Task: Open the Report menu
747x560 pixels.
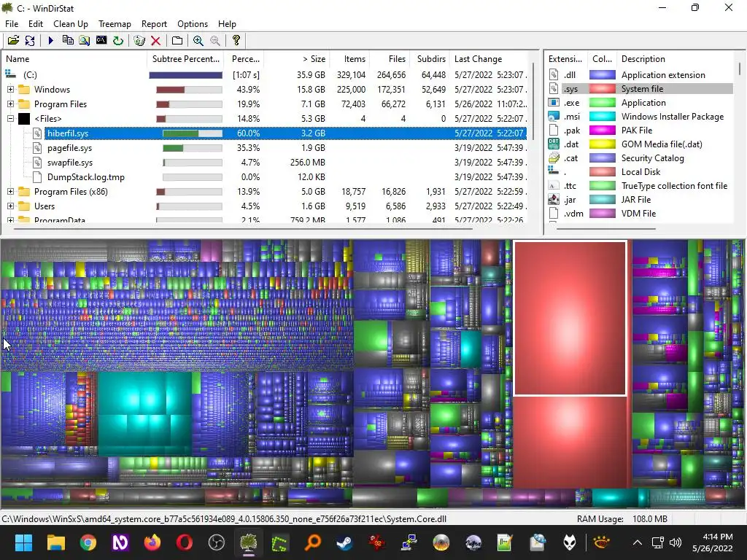Action: point(154,24)
